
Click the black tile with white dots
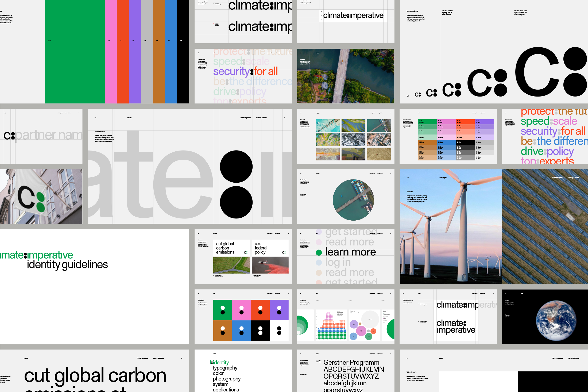coord(260,331)
